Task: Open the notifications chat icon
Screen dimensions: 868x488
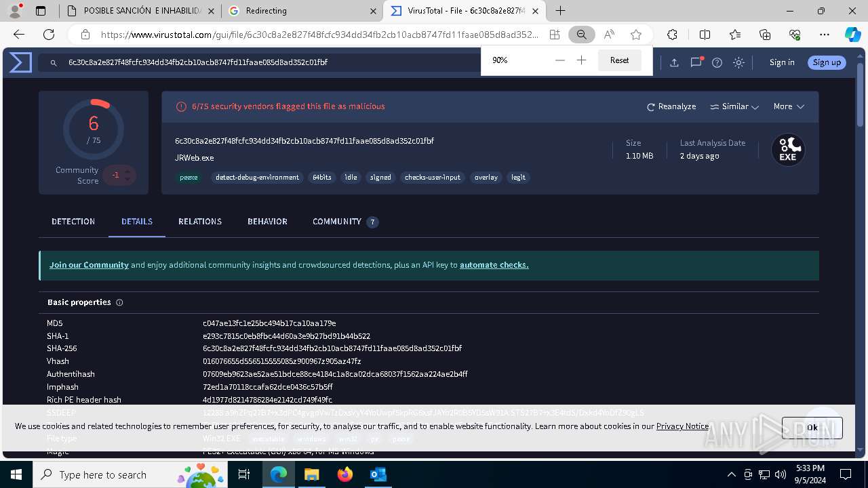Action: pos(696,62)
